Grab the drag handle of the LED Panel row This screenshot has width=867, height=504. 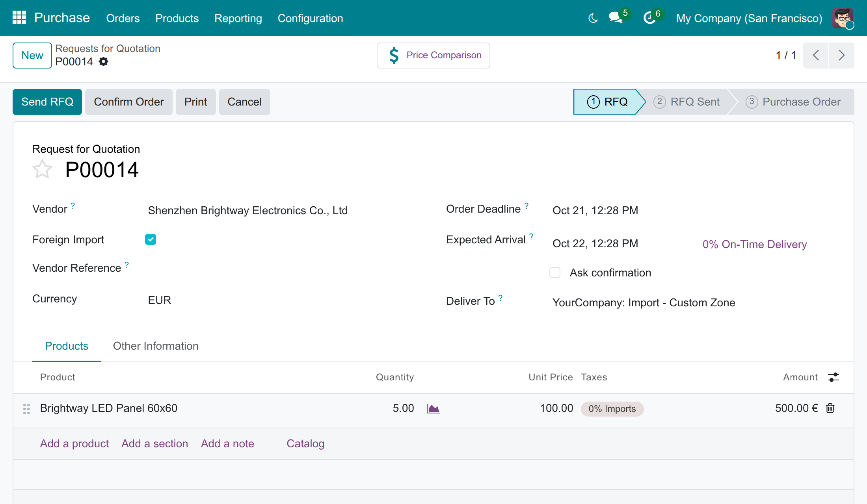[26, 409]
